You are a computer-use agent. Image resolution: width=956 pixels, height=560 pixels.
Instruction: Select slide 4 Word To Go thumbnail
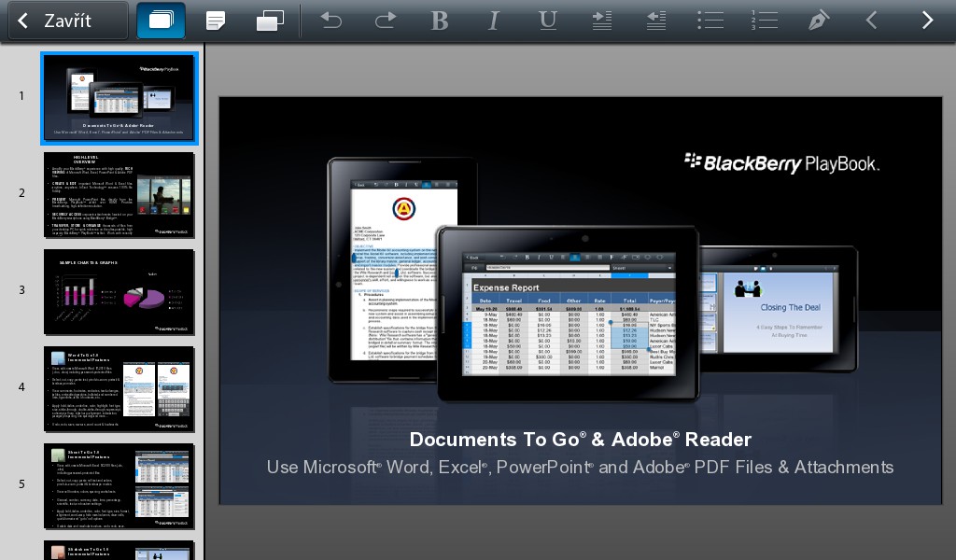pyautogui.click(x=119, y=389)
